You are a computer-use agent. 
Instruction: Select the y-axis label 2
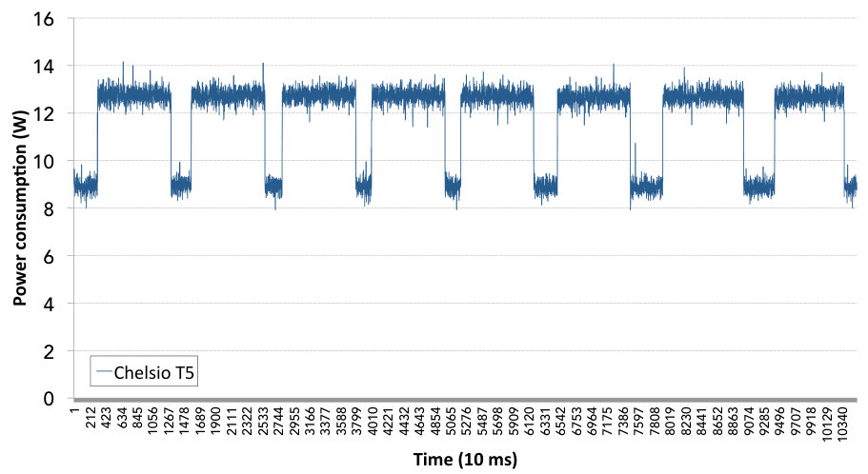[49, 352]
